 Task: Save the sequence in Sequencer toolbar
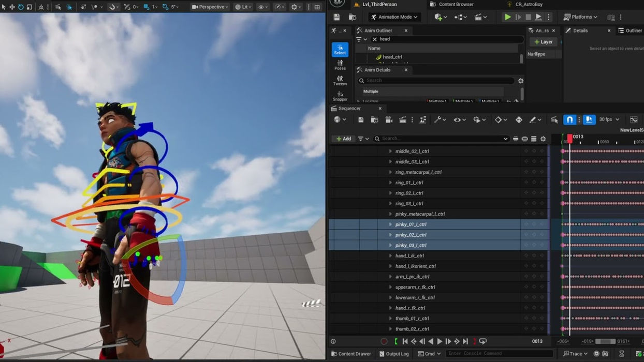[x=361, y=120]
